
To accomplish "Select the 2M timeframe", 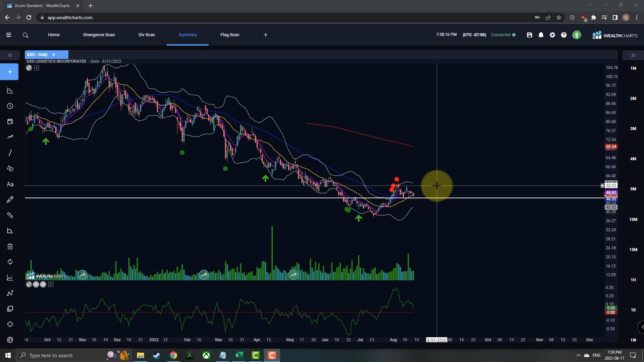I will click(x=633, y=99).
